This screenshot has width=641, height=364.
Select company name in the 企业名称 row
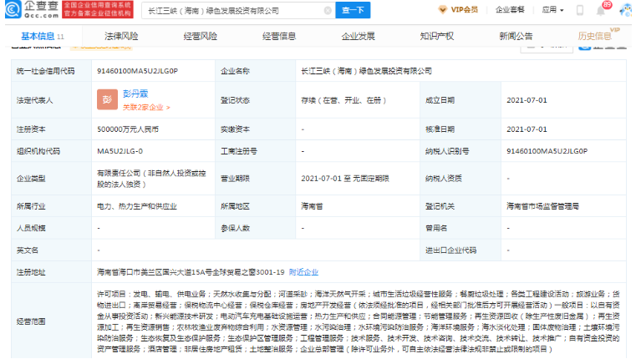[366, 71]
